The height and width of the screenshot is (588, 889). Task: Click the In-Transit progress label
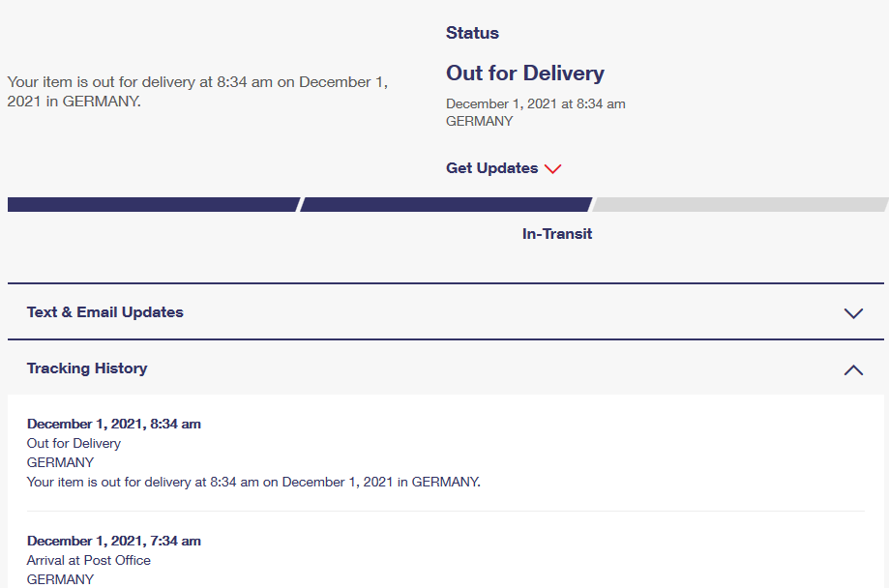pos(557,234)
